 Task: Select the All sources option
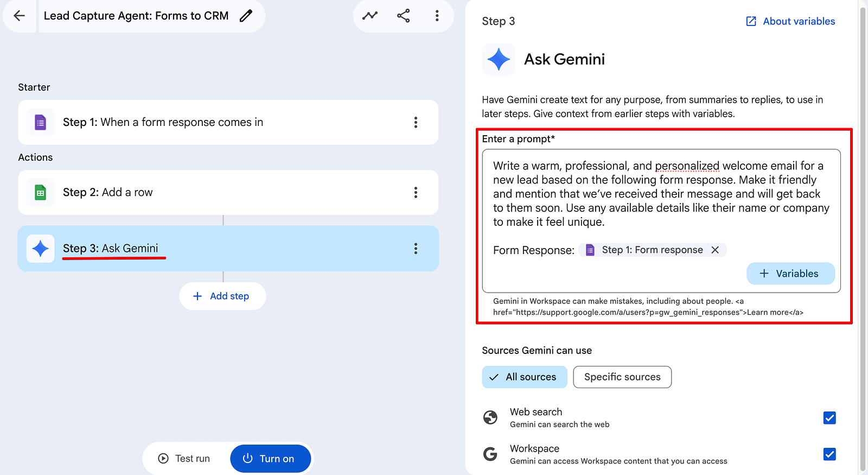525,377
